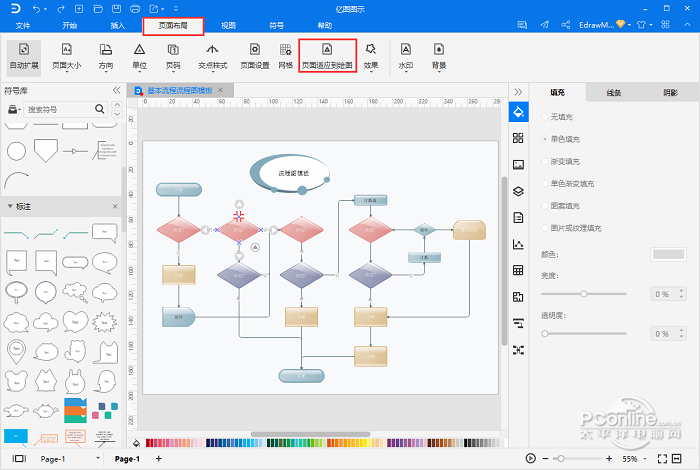Screen dimensions: 700x470
Task: Open the page document icon in sidebar
Action: pos(518,218)
